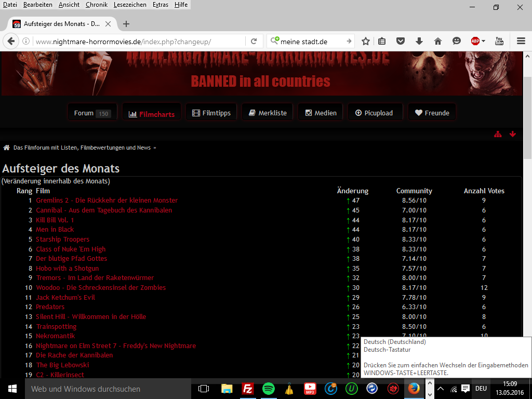The height and width of the screenshot is (399, 532).
Task: Open the Lesezeichen menu
Action: [130, 5]
